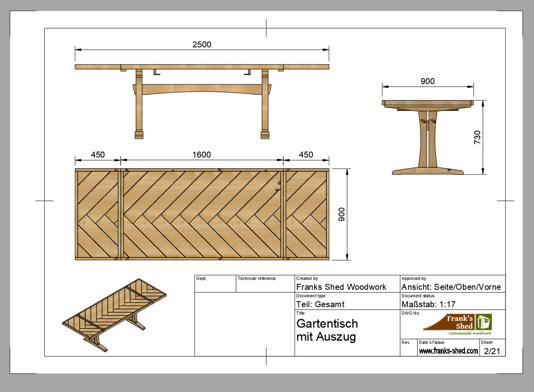Viewport: 534px width, 392px height.
Task: Click the 730 table height dimension
Action: [478, 137]
